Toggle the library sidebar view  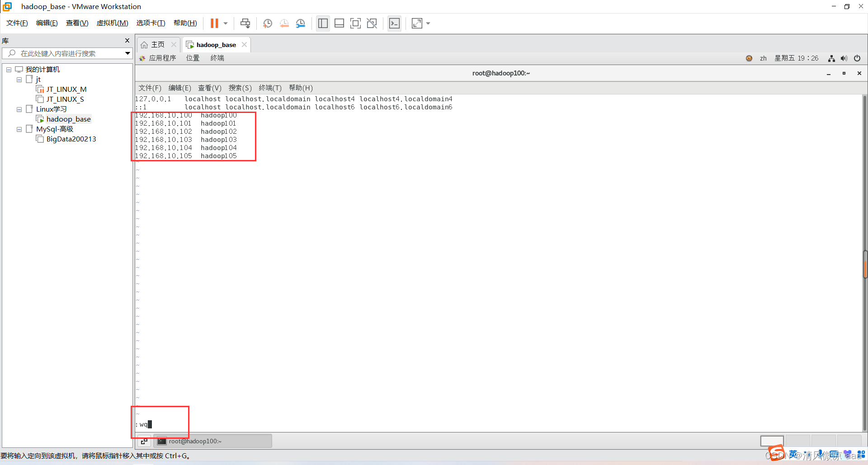tap(323, 23)
